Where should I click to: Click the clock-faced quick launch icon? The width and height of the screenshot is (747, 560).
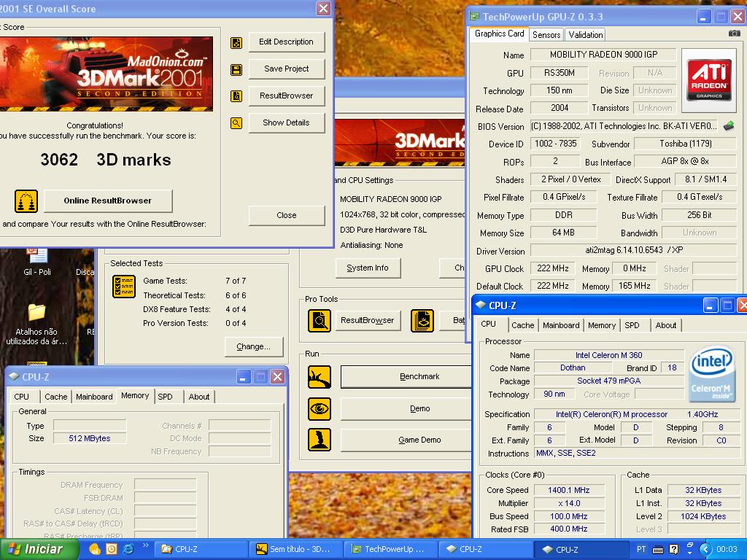pos(112,549)
